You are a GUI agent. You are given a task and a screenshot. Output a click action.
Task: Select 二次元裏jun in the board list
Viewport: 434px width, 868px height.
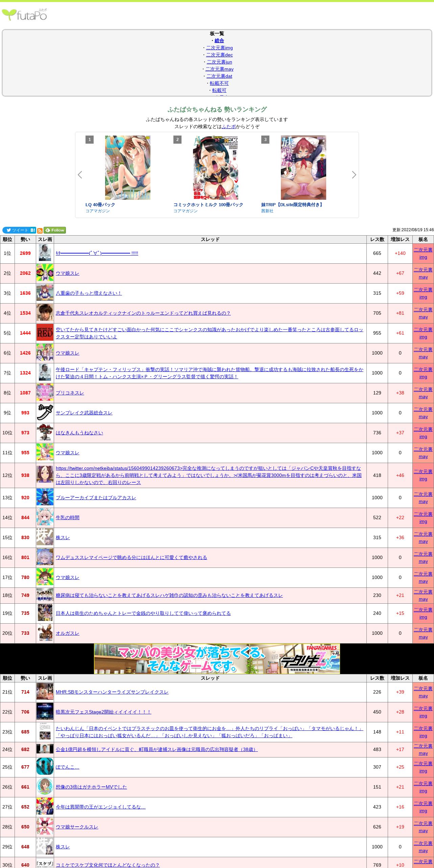coord(219,62)
